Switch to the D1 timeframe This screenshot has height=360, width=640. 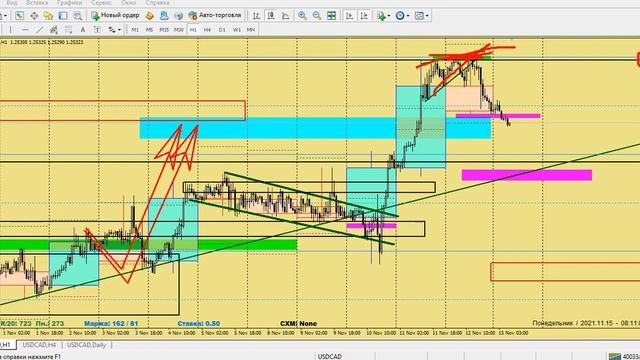point(222,30)
